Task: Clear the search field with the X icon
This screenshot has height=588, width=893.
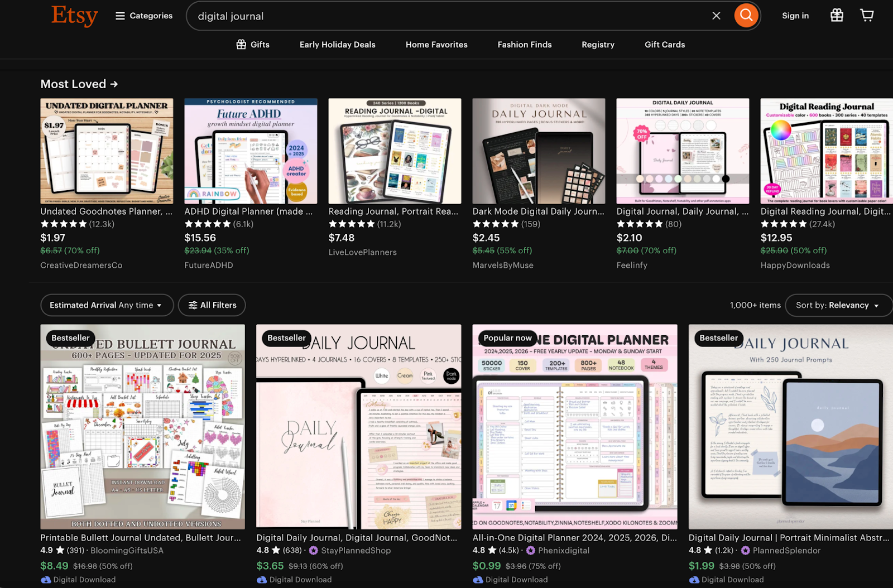Action: (x=716, y=16)
